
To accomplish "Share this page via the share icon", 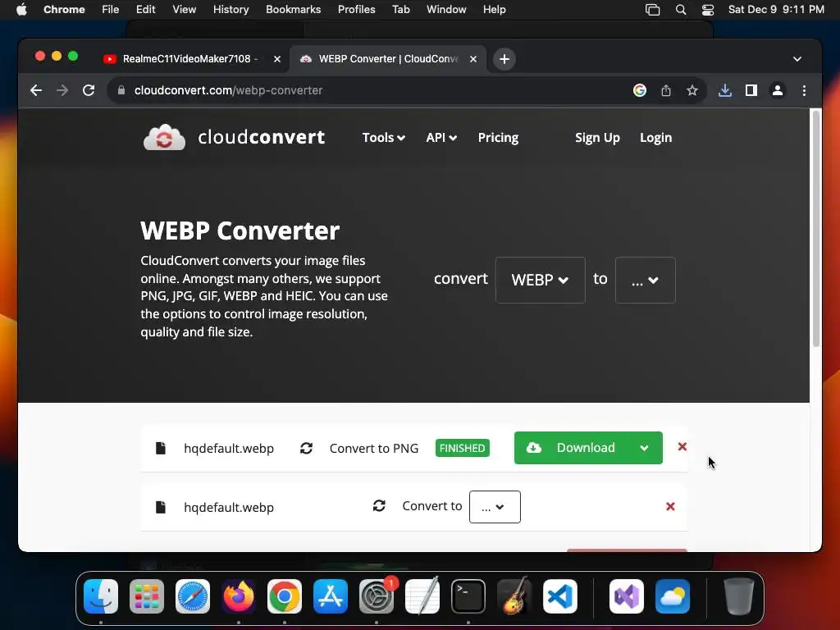I will point(666,90).
